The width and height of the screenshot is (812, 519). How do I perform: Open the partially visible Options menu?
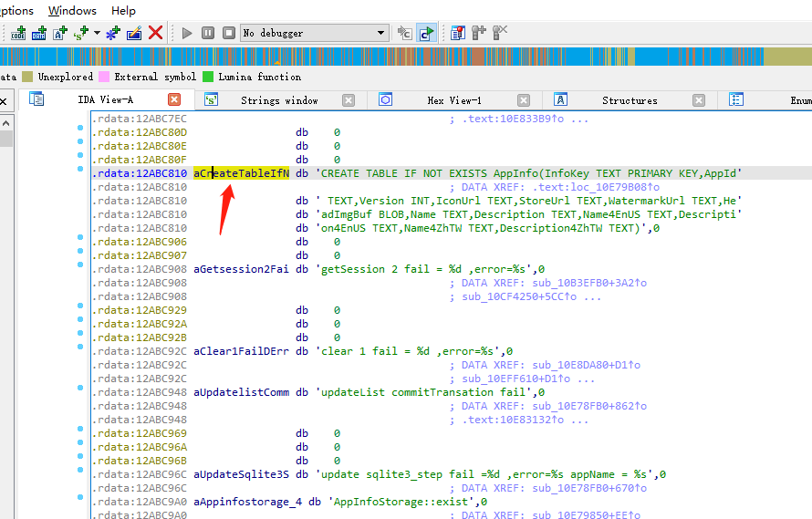click(16, 10)
